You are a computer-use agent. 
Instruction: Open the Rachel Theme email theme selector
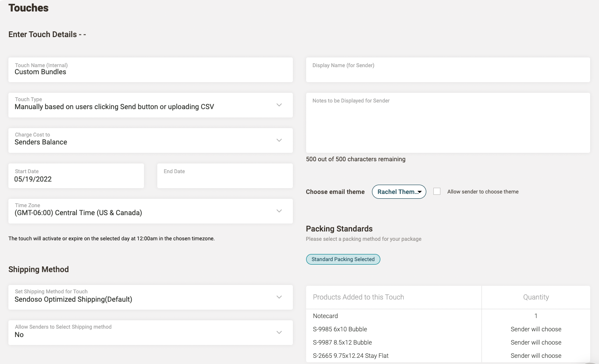pos(399,192)
